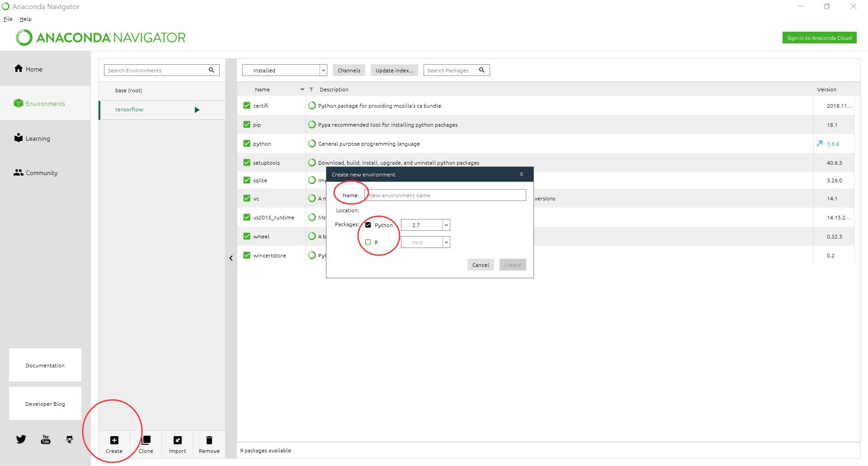Open the GitHub link icon
The width and height of the screenshot is (868, 466).
coord(70,439)
